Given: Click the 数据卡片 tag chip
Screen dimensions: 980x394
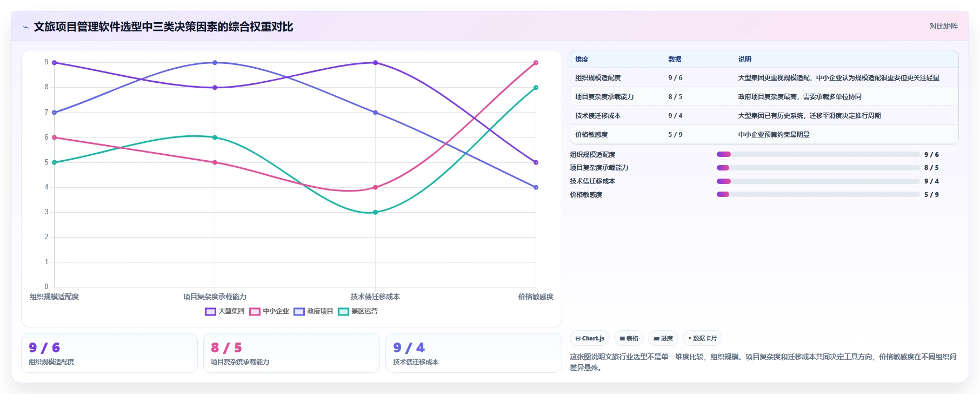Looking at the screenshot, I should (702, 338).
